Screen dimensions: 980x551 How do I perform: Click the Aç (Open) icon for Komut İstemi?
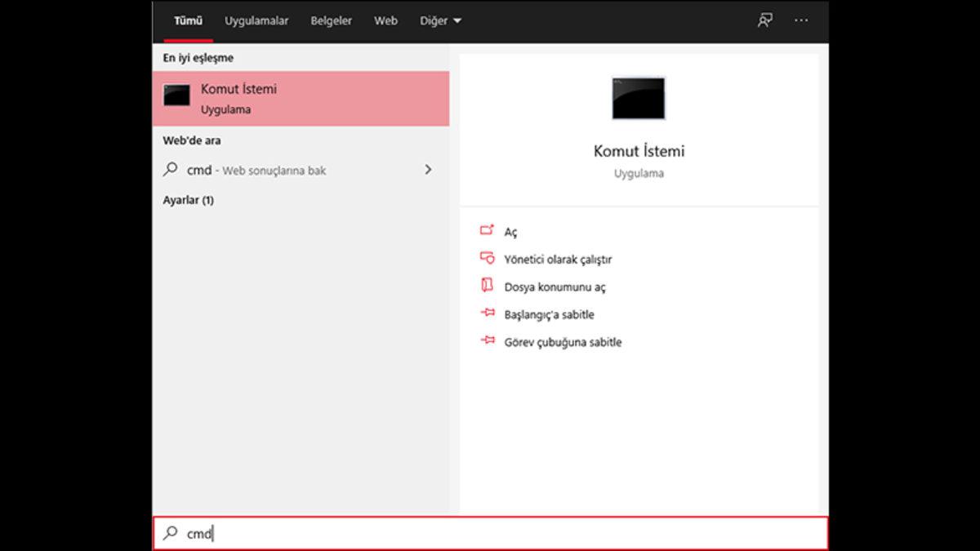click(x=488, y=231)
